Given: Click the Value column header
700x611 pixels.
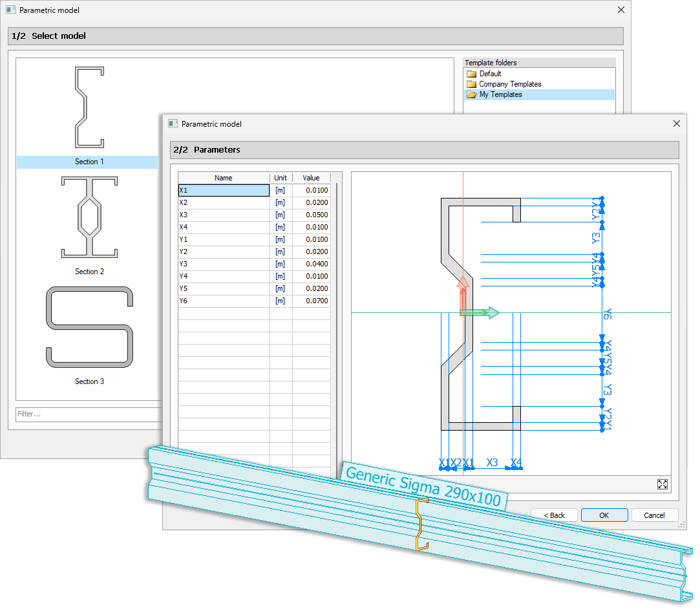Looking at the screenshot, I should pos(311,178).
